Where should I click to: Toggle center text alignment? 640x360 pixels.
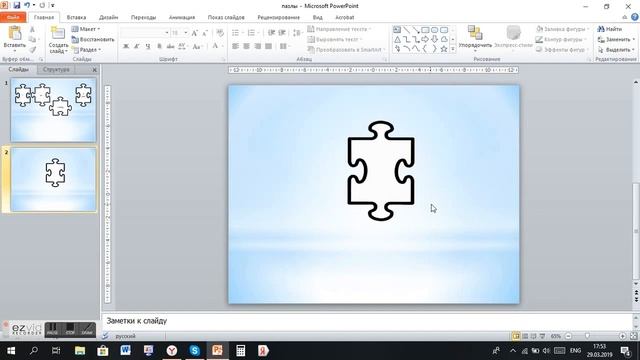pyautogui.click(x=247, y=46)
